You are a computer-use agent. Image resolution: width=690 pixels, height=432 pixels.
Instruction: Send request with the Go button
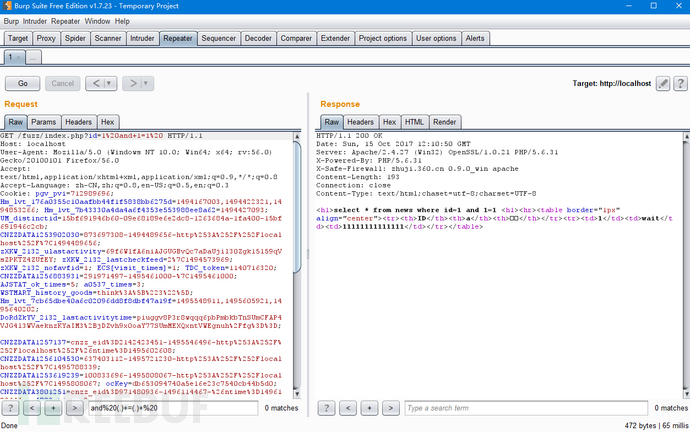coord(22,83)
